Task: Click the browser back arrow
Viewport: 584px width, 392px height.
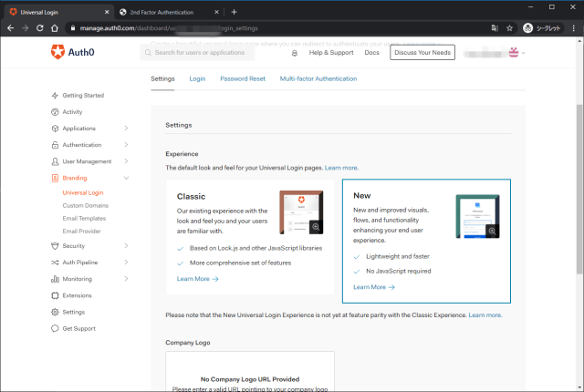Action: [10, 28]
